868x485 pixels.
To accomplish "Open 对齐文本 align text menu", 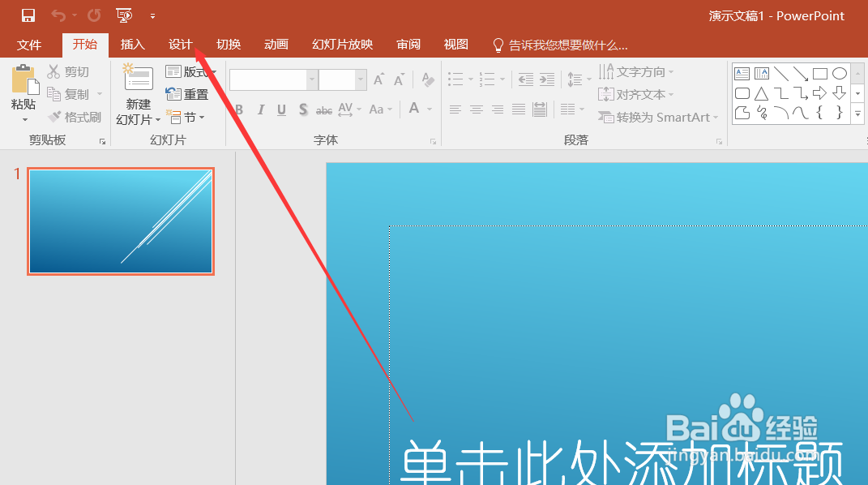I will tap(635, 94).
